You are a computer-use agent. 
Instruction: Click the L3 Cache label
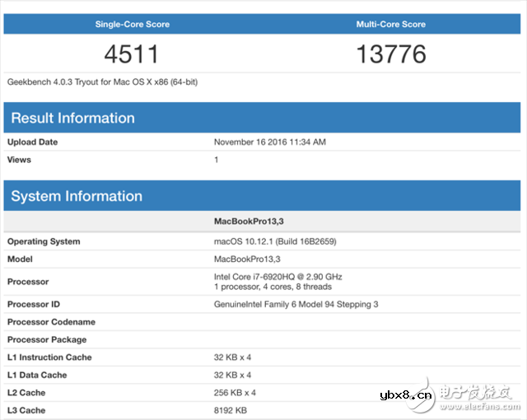tap(26, 411)
